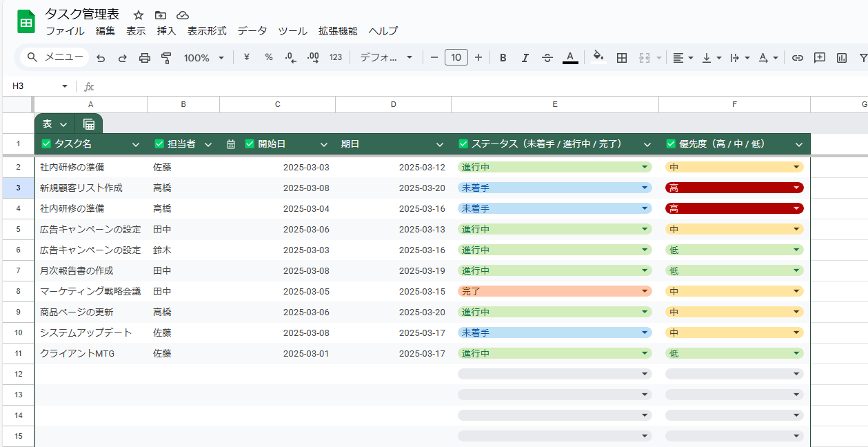Toggle bold formatting
868x447 pixels.
(x=503, y=58)
